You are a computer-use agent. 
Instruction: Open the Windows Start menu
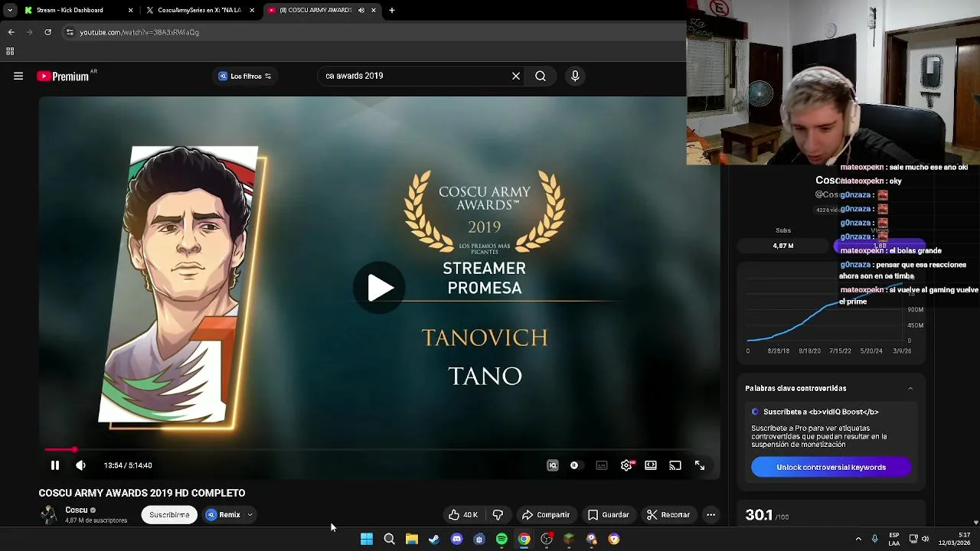click(367, 540)
